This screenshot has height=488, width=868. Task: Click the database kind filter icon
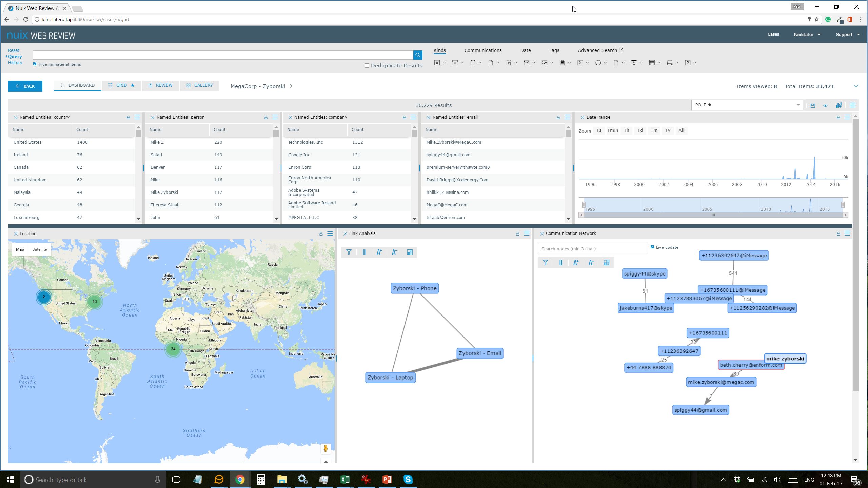473,63
